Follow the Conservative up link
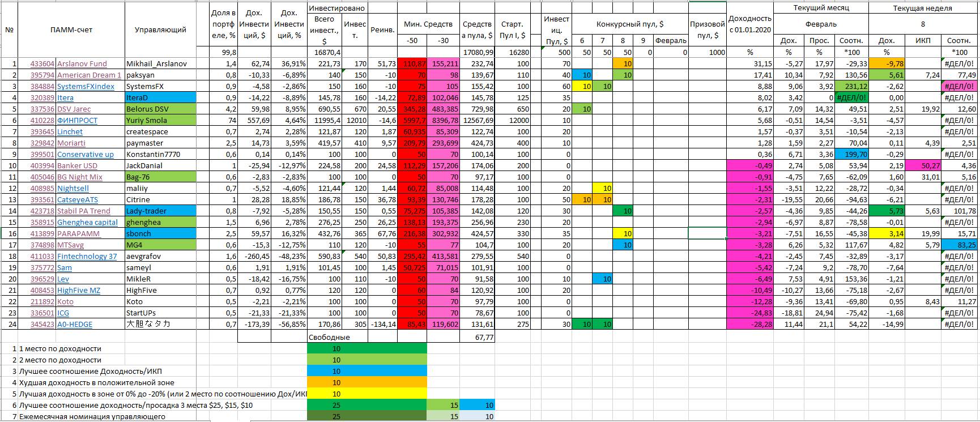980x422 pixels. click(x=85, y=155)
